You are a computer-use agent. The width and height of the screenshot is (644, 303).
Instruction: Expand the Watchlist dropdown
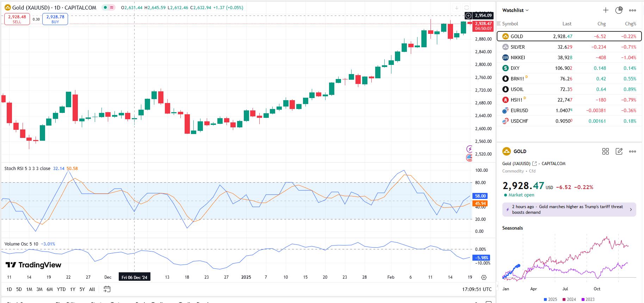[515, 10]
